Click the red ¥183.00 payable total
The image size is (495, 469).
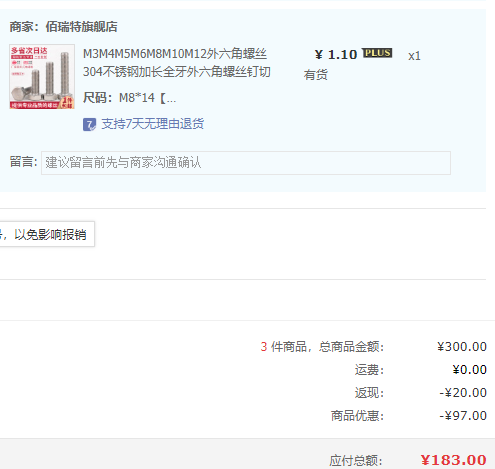point(453,460)
